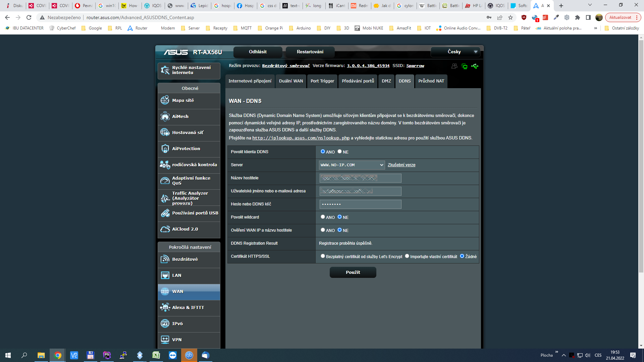Image resolution: width=644 pixels, height=362 pixels.
Task: Expand the Plocha taskbar toolbar chevron
Action: tap(557, 352)
